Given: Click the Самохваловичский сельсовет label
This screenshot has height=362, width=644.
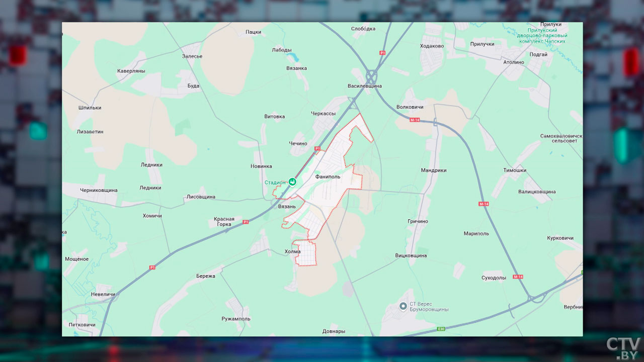Looking at the screenshot, I should [560, 139].
